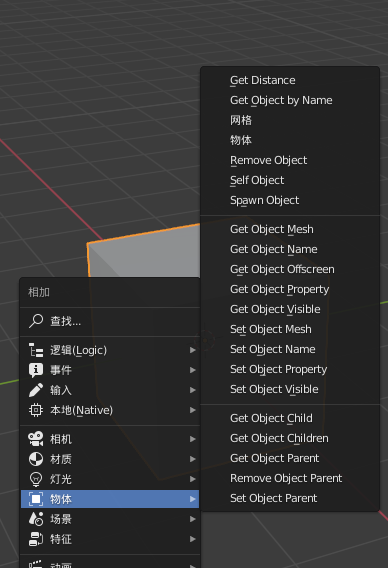Select the highlighted 物体 category
Viewport: 388px width, 568px height.
point(110,499)
